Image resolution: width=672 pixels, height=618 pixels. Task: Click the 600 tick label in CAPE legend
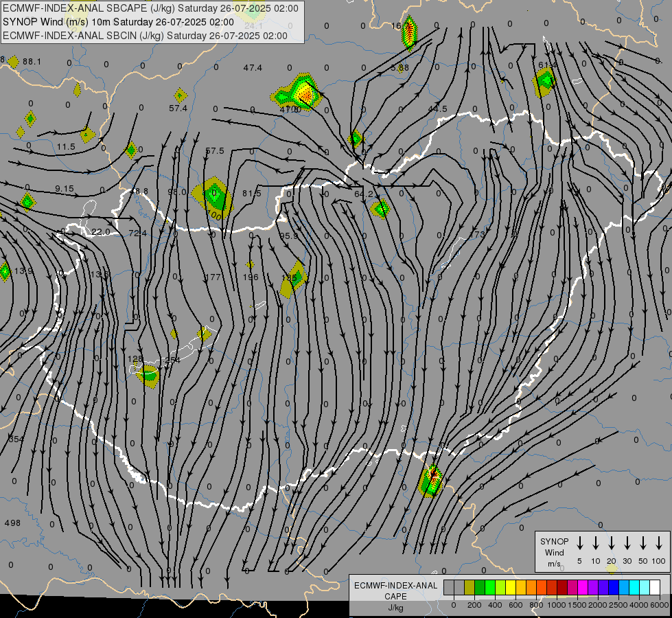[x=515, y=605]
